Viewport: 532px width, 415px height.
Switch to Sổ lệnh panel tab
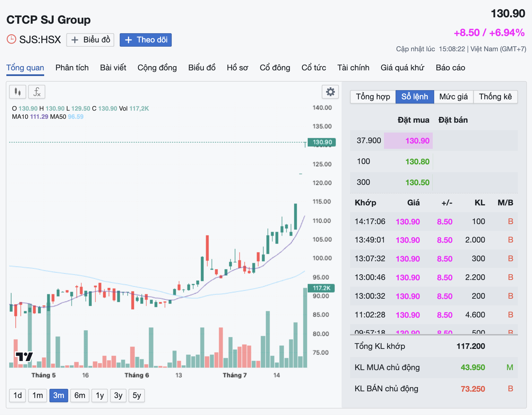[415, 97]
